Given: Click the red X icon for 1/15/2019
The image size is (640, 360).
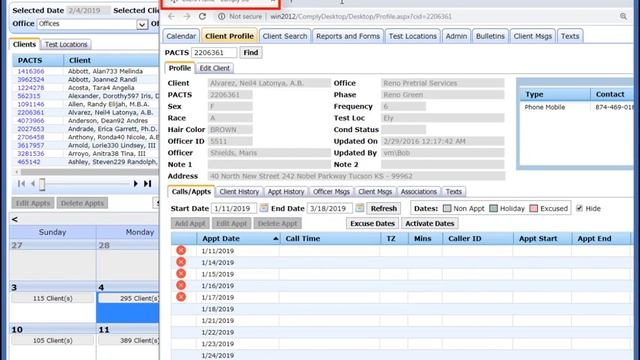Looking at the screenshot, I should click(x=181, y=274).
